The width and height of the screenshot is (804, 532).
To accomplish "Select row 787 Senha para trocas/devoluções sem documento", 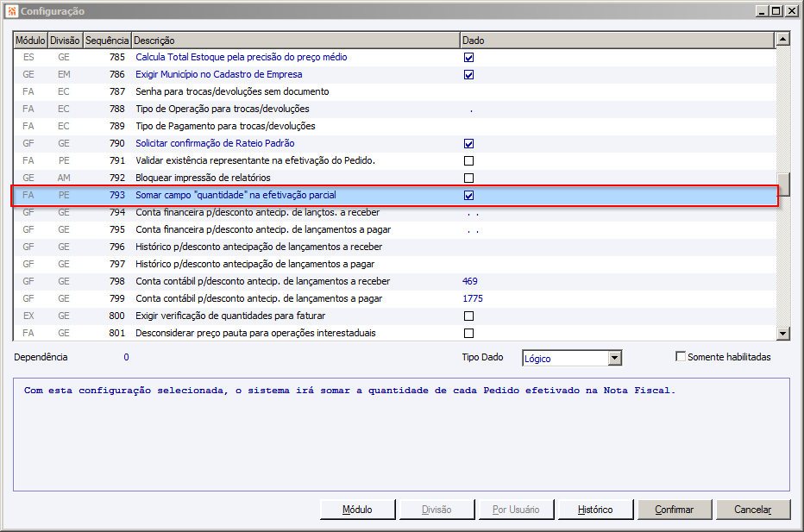I will 393,91.
